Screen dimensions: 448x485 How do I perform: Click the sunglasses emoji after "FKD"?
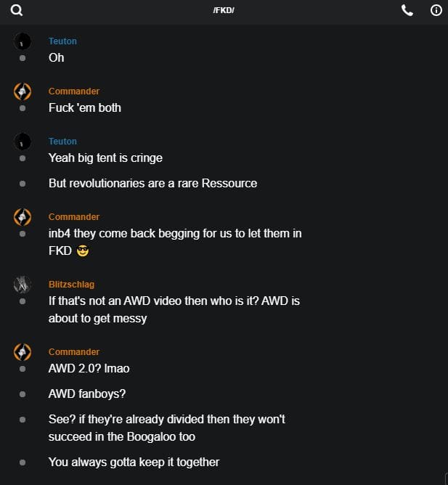pos(82,251)
